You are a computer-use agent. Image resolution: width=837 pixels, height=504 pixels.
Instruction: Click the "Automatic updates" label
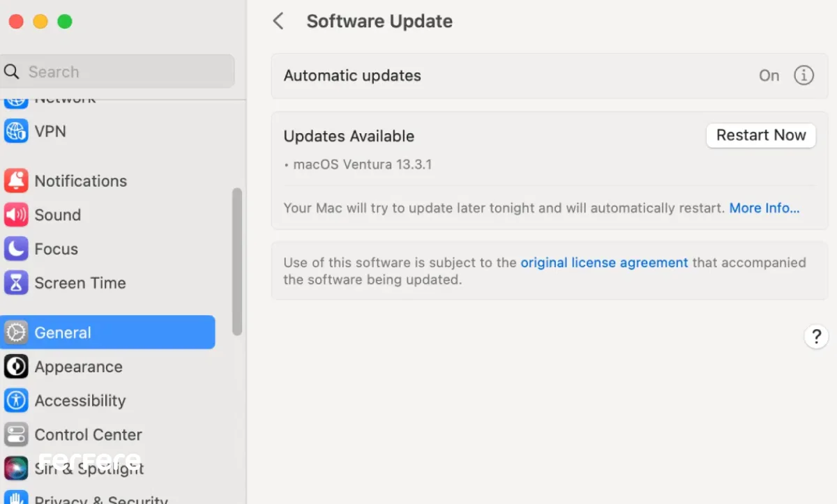352,75
